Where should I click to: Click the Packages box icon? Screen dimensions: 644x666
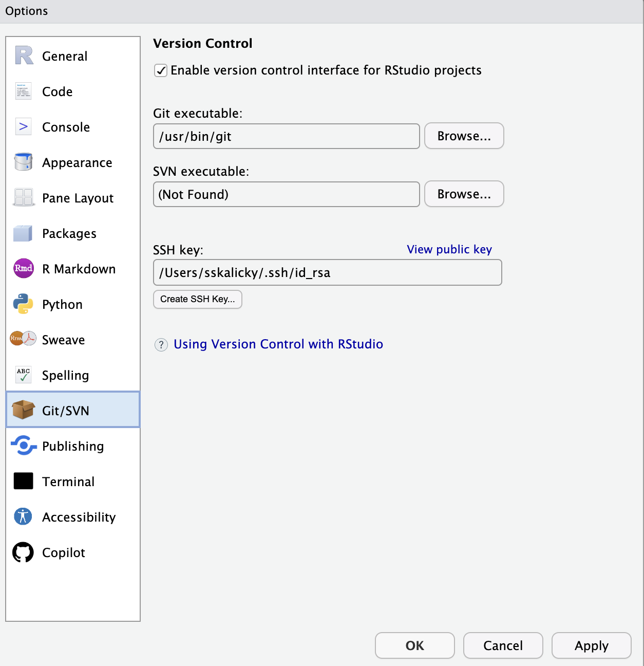point(23,233)
